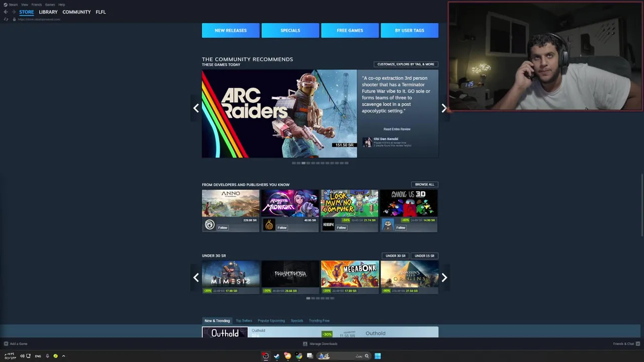Click the Windows Start button on taskbar
The width and height of the screenshot is (644, 362).
click(377, 356)
